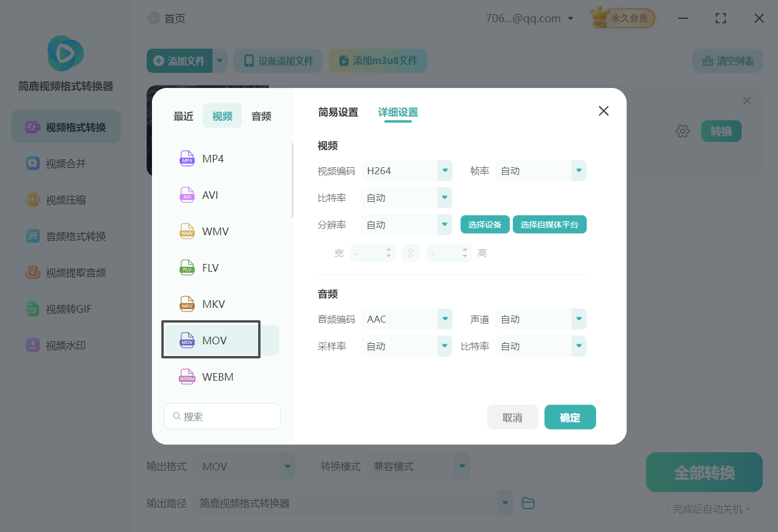Open the 视频合并 tool in sidebar
Viewport: 778px width, 532px height.
coord(65,163)
